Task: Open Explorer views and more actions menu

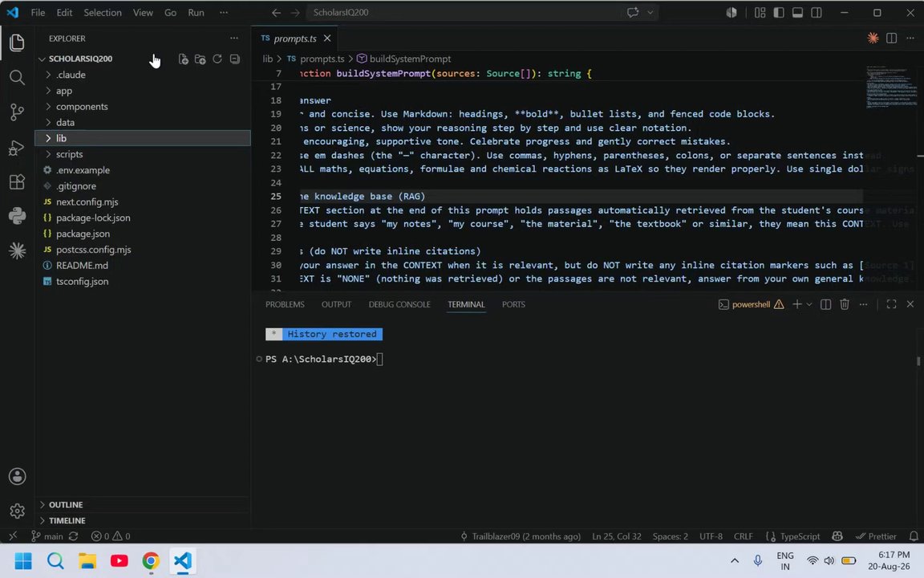Action: [x=234, y=39]
